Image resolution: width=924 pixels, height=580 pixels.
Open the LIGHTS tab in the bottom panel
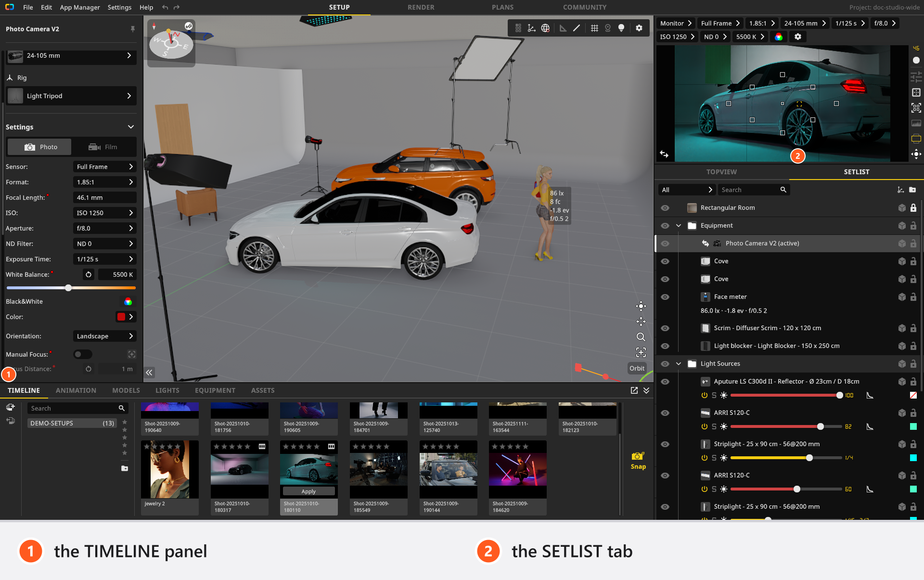(167, 390)
